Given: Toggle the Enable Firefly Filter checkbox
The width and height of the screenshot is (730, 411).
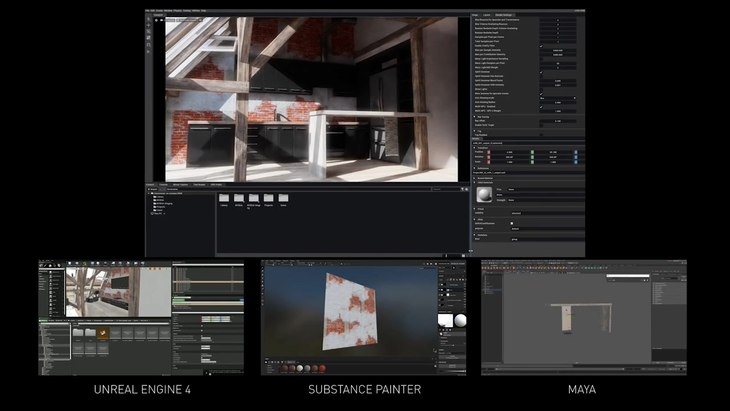Looking at the screenshot, I should coord(541,46).
